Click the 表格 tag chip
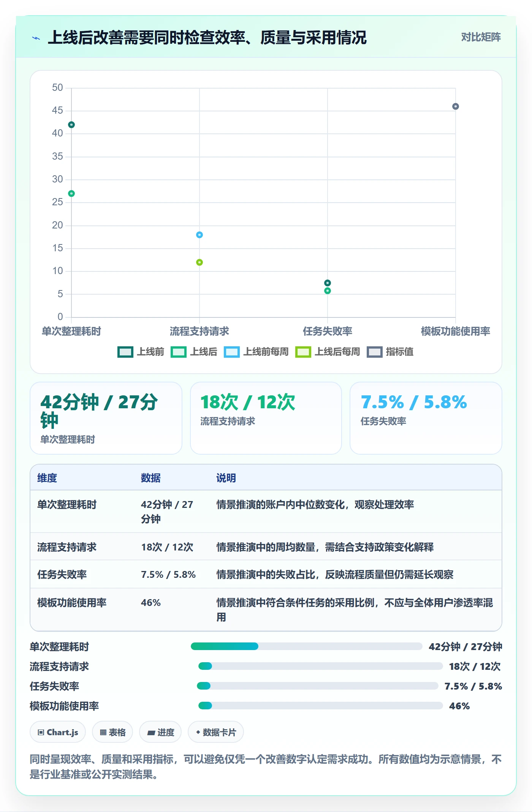This screenshot has height=812, width=532. [112, 732]
